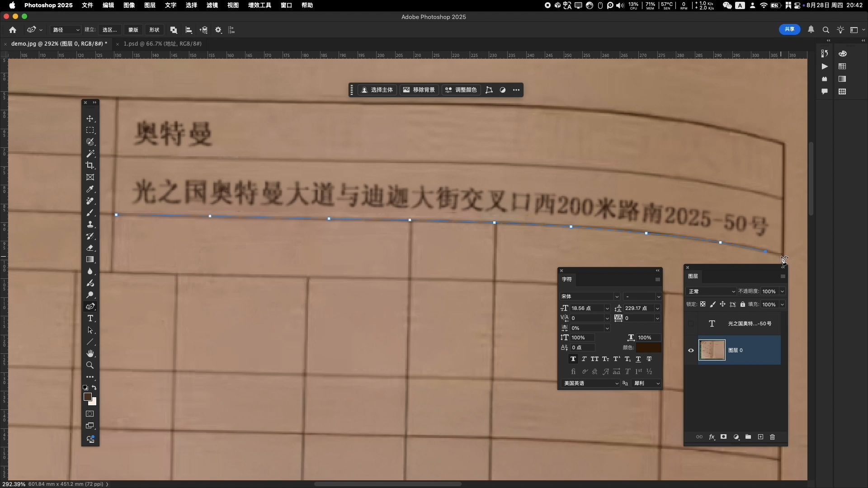This screenshot has width=868, height=488.
Task: Select the Gradient tool
Action: (90, 259)
